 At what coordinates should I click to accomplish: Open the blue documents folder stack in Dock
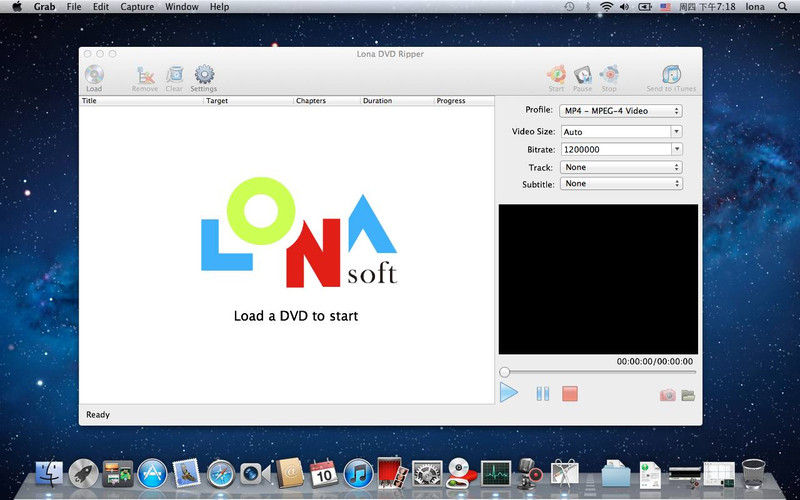pyautogui.click(x=616, y=473)
